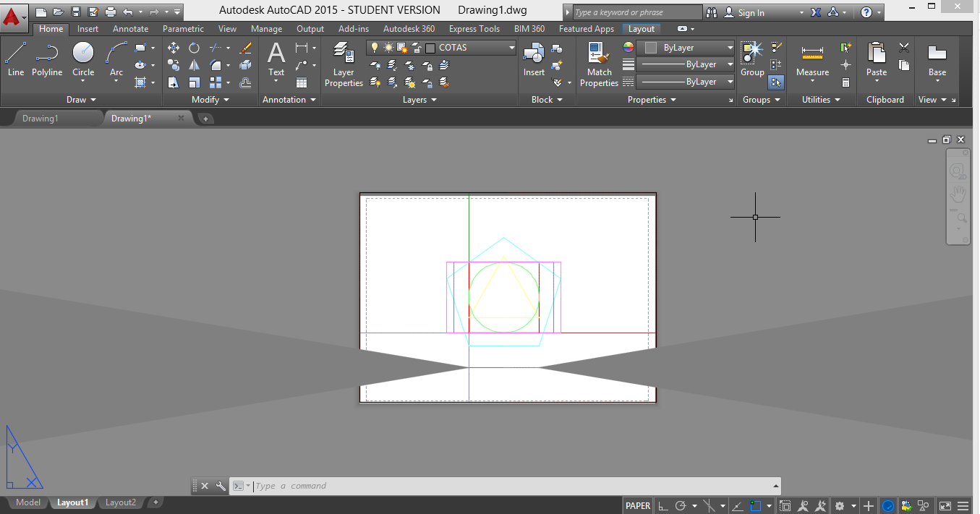Viewport: 980px width, 514px height.
Task: Select the Text annotation tool
Action: point(276,59)
